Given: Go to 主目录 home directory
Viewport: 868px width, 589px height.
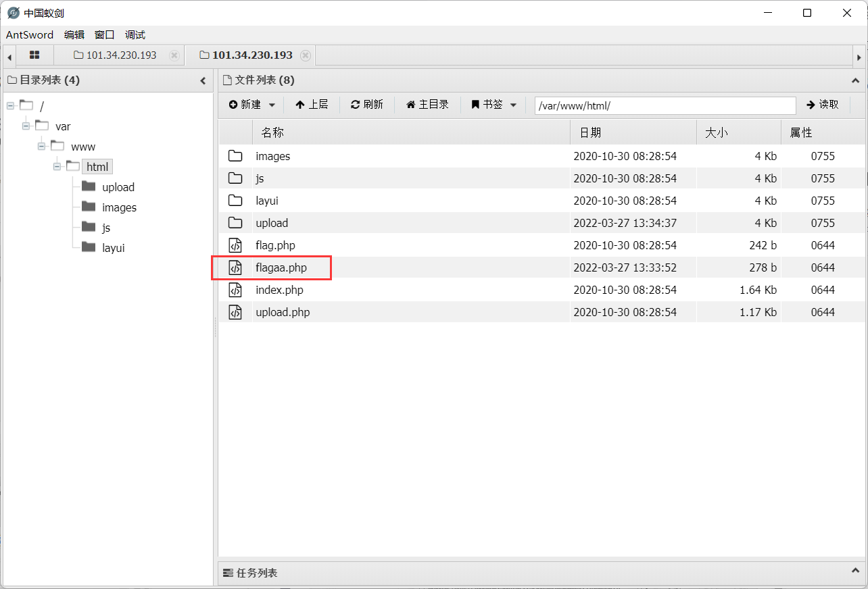Looking at the screenshot, I should click(427, 105).
